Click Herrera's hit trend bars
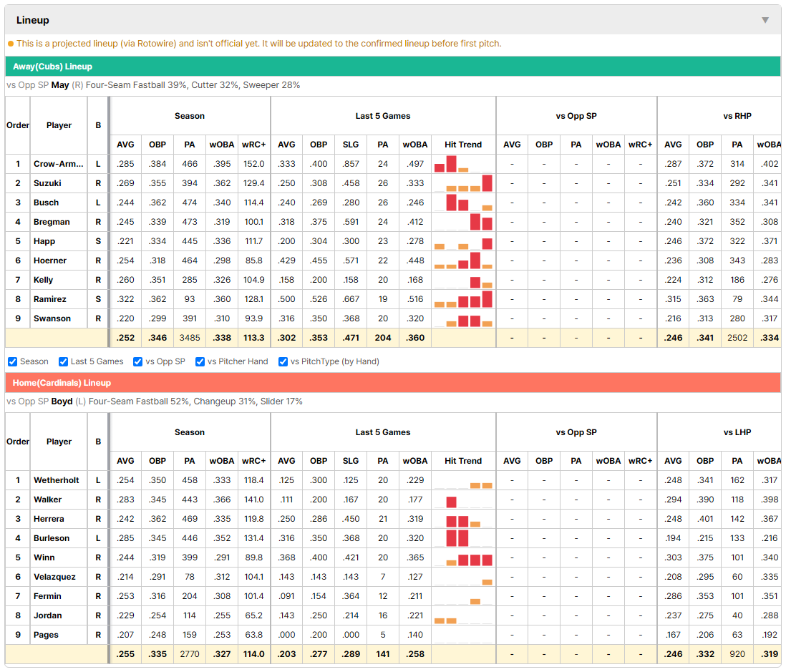This screenshot has height=672, width=786. (463, 519)
